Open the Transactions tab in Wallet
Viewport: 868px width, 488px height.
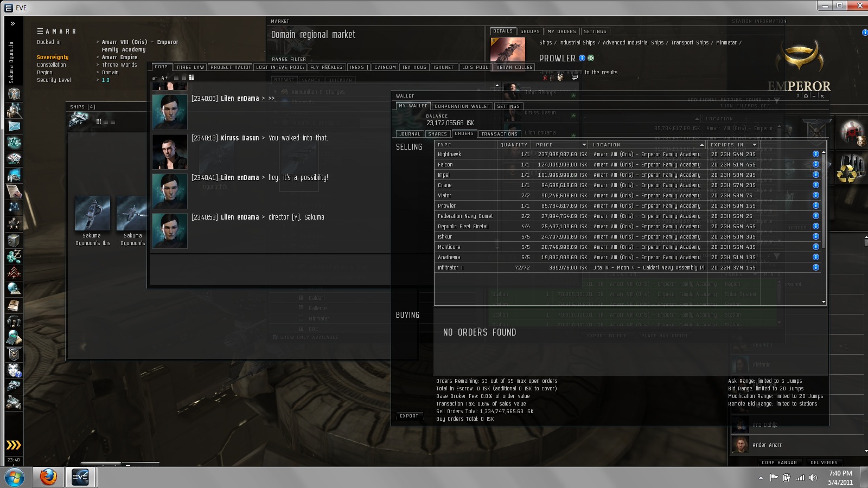[499, 134]
